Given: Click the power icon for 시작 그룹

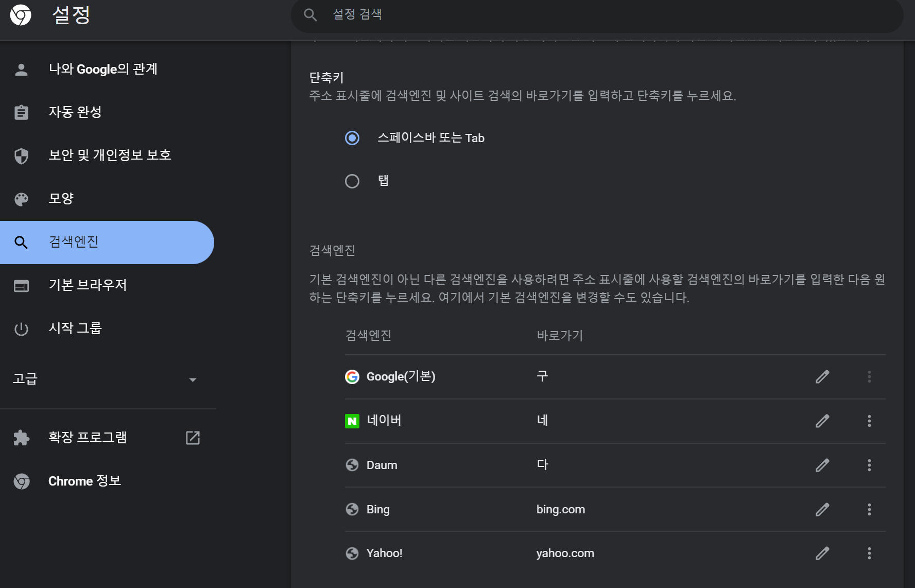Looking at the screenshot, I should pos(21,328).
